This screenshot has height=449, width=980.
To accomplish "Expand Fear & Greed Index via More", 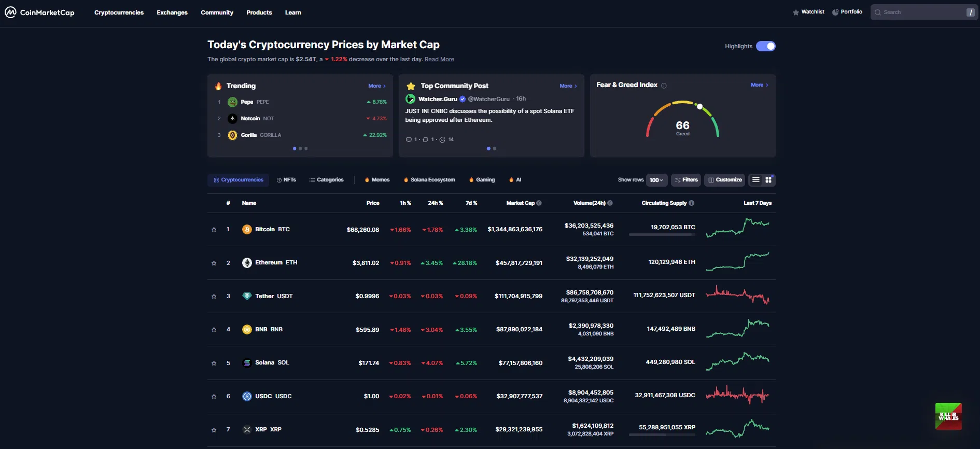I will pos(760,85).
